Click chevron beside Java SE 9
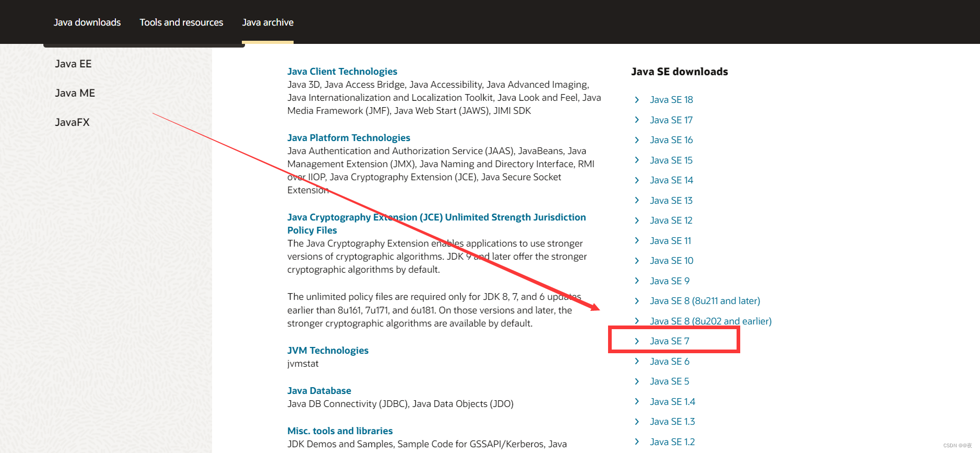Viewport: 980px width, 453px height. tap(637, 281)
